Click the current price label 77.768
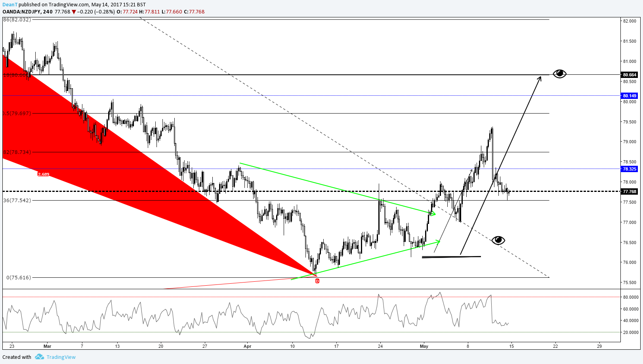This screenshot has height=364, width=643. tap(630, 191)
